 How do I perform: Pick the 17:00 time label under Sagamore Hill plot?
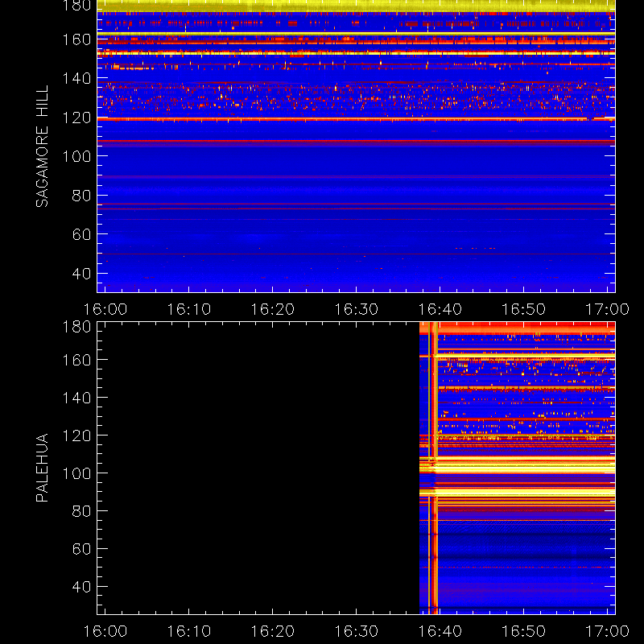click(x=607, y=309)
